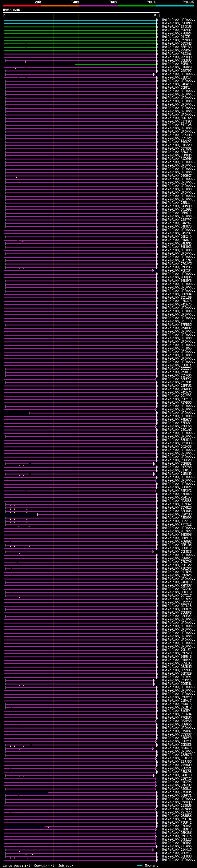Viewport: 197px width, 868px height.
Task: Click label UniRef100_A9SR67
Action: 177,50
